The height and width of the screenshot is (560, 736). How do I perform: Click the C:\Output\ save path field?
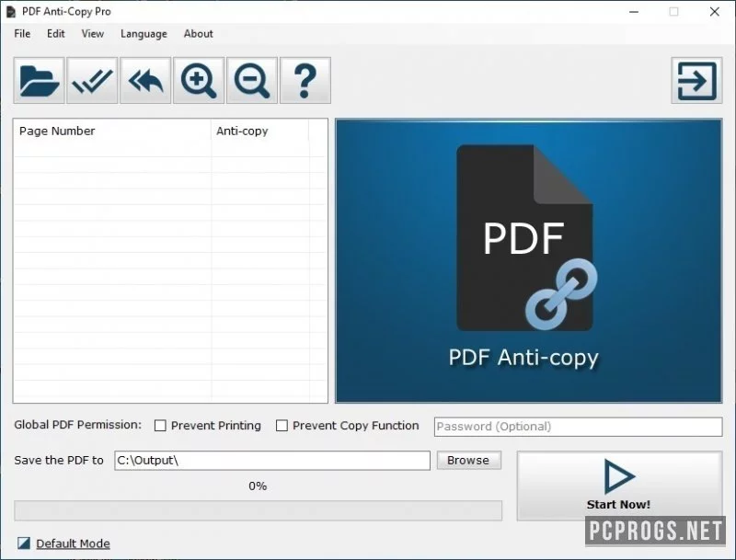(272, 461)
